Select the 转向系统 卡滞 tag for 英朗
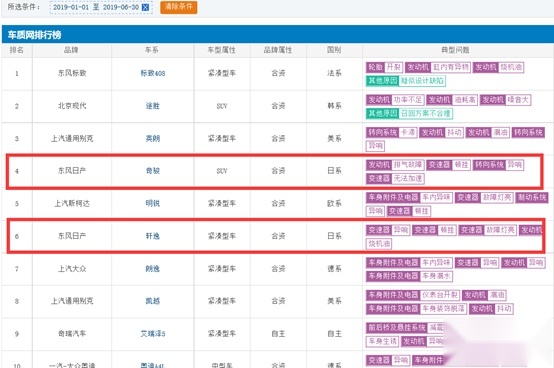 pos(391,132)
